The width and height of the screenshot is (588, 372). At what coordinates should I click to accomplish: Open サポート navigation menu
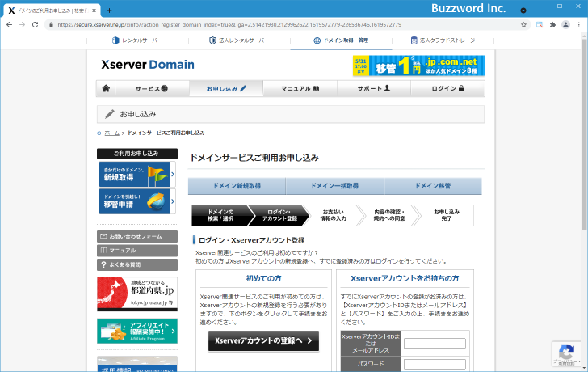[374, 89]
